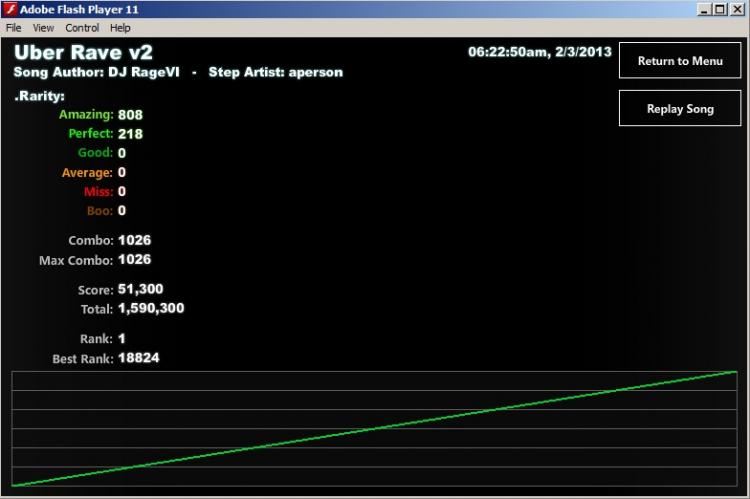Click the Adobe Flash Player title bar icon

pyautogui.click(x=10, y=9)
